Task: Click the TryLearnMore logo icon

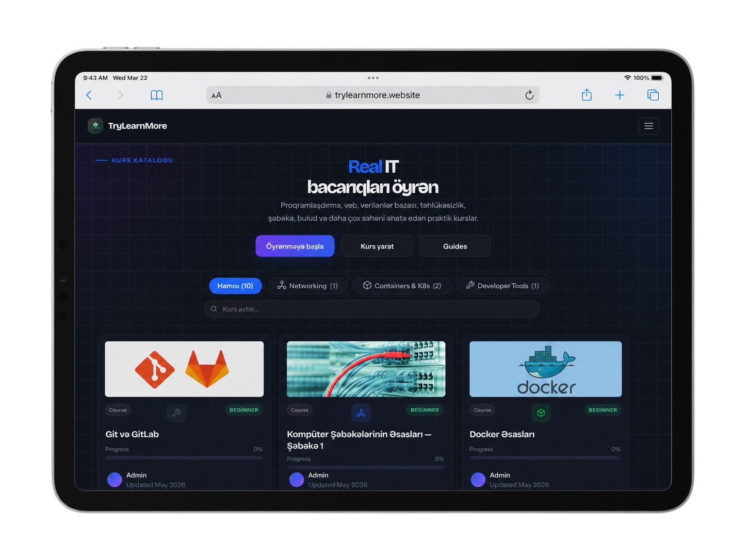Action: [x=95, y=126]
